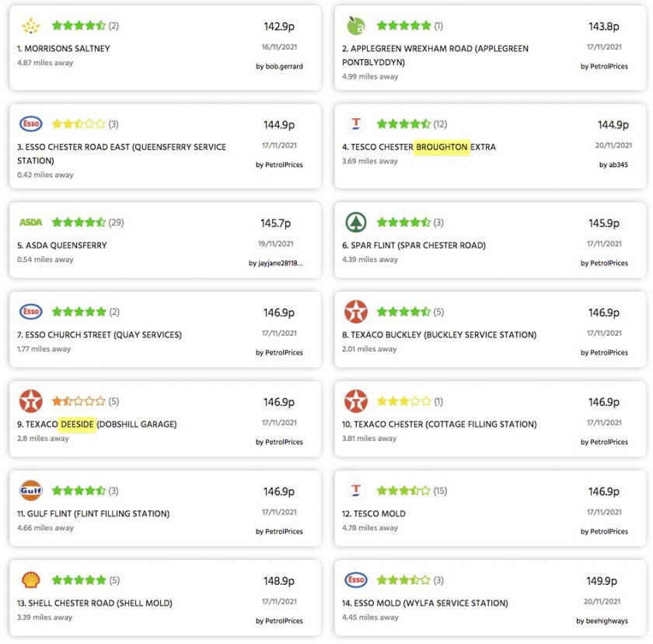Click the Gulf logo icon
Screen dimensions: 653x644
point(31,490)
